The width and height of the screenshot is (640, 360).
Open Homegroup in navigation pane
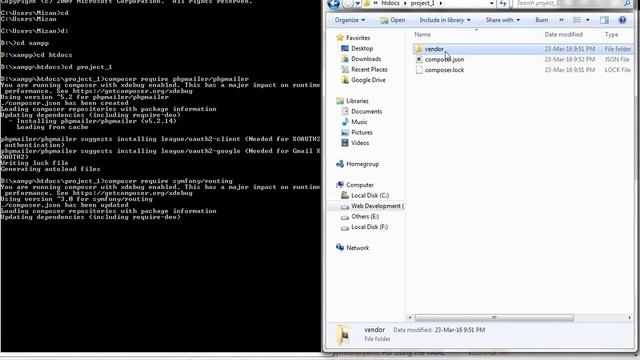pos(362,164)
